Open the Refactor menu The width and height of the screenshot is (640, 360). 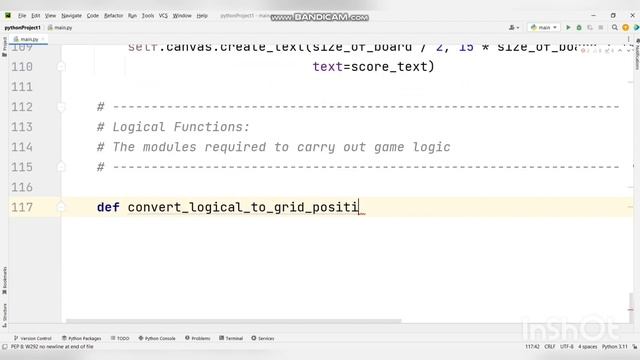113,16
